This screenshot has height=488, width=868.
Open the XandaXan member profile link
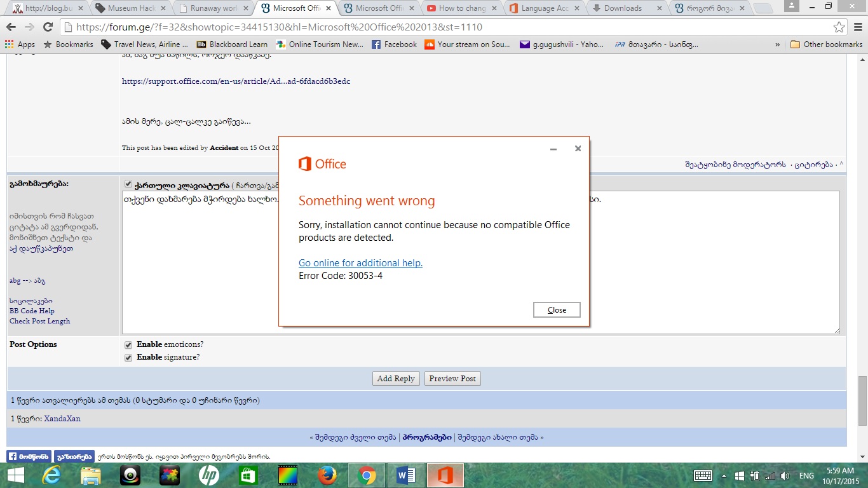tap(62, 419)
